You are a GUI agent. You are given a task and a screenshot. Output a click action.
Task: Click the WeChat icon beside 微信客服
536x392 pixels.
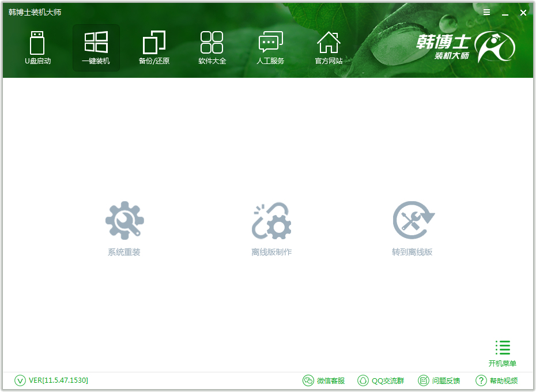(x=309, y=380)
